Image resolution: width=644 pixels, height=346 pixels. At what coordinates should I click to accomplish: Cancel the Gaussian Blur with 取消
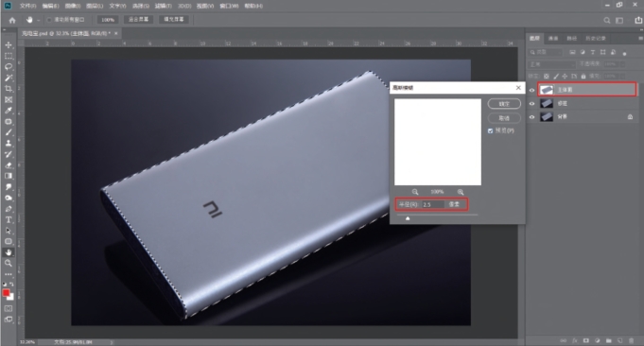(x=504, y=118)
